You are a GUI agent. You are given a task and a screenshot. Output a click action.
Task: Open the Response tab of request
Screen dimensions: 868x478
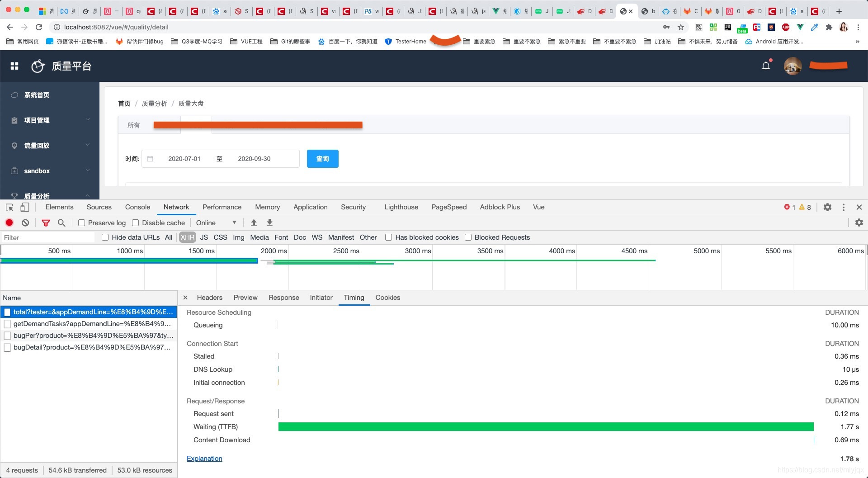coord(284,298)
